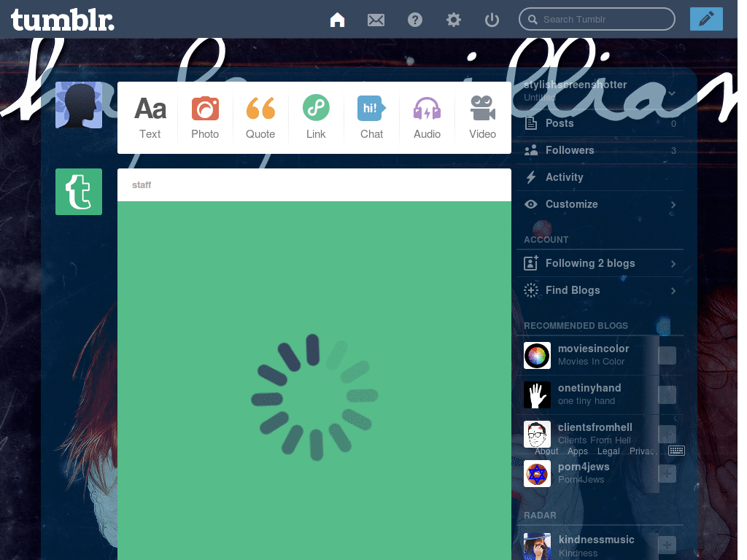This screenshot has height=560, width=747.
Task: Open the settings gear icon
Action: [x=454, y=20]
